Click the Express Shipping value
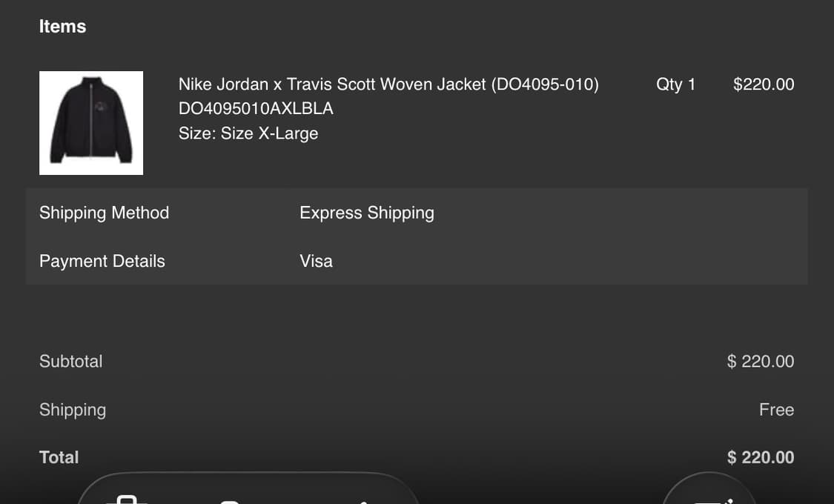Viewport: 834px width, 504px height. point(366,213)
